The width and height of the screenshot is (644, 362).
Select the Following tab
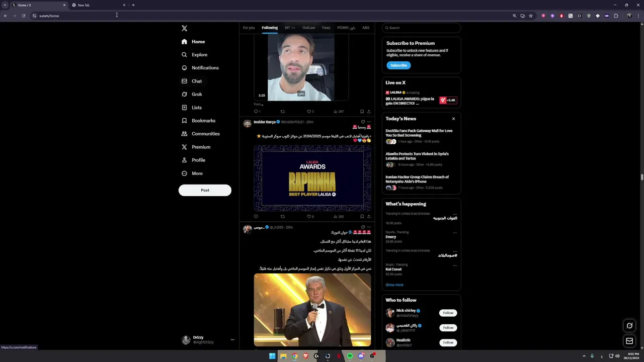(270, 28)
